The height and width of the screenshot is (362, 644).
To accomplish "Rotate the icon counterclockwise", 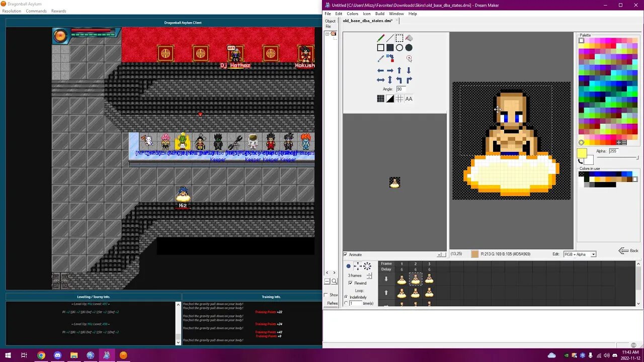I will click(x=399, y=80).
